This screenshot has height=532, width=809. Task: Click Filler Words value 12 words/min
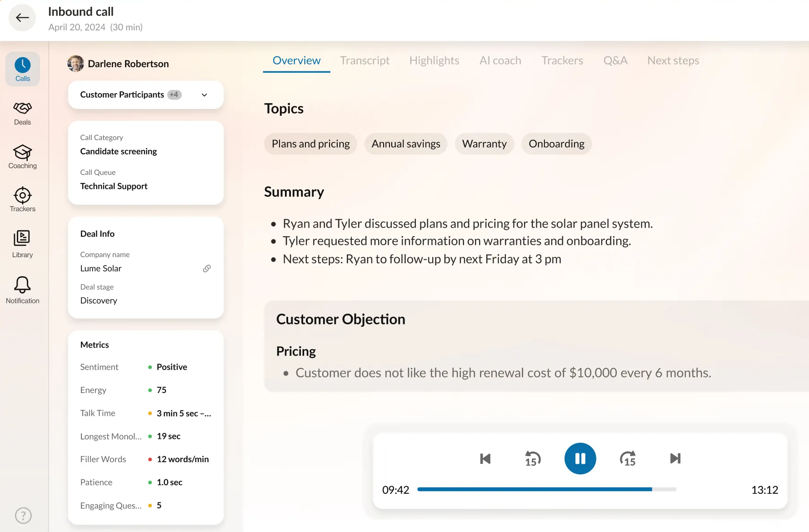point(183,459)
